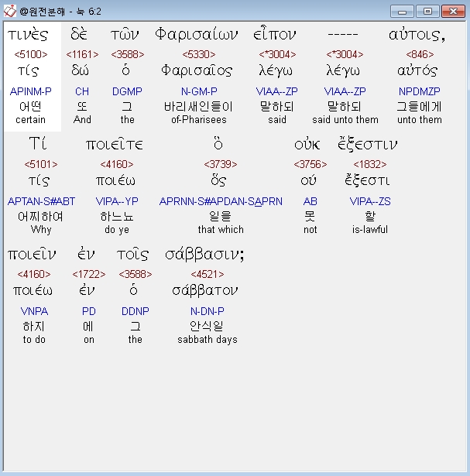This screenshot has height=476, width=470.
Task: Click the parsing code VIPA--ZS
Action: (370, 201)
